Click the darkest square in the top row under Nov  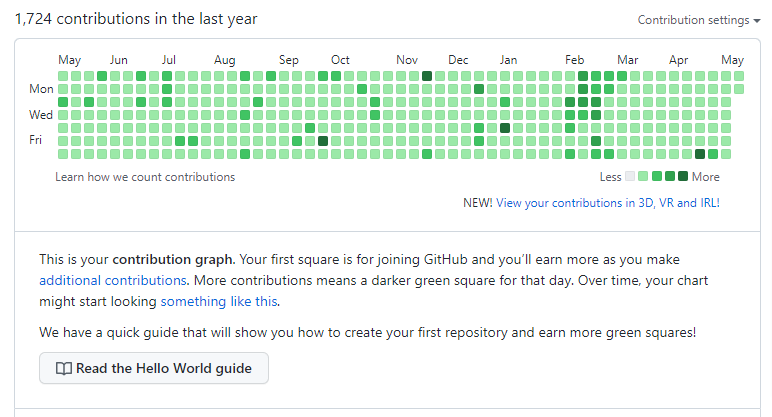(x=427, y=76)
